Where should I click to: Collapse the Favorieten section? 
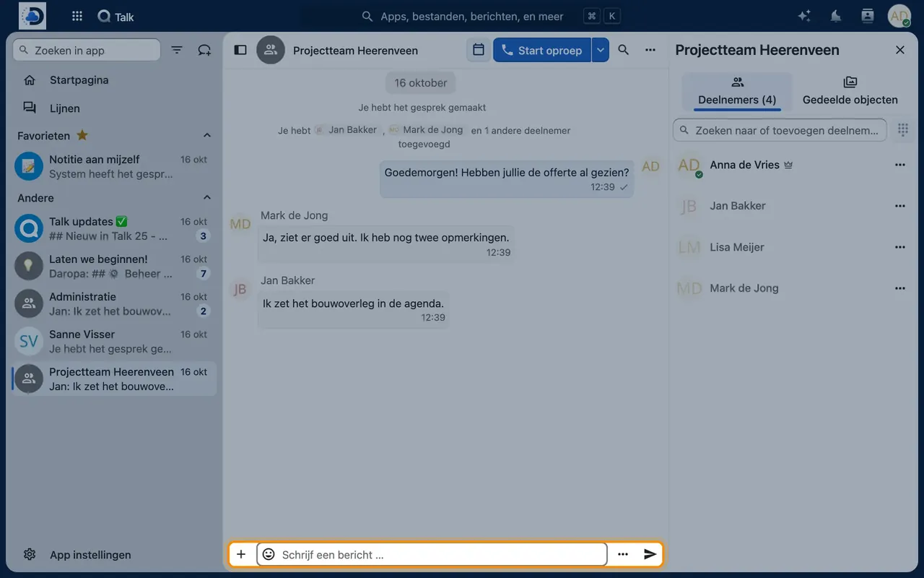pyautogui.click(x=207, y=136)
